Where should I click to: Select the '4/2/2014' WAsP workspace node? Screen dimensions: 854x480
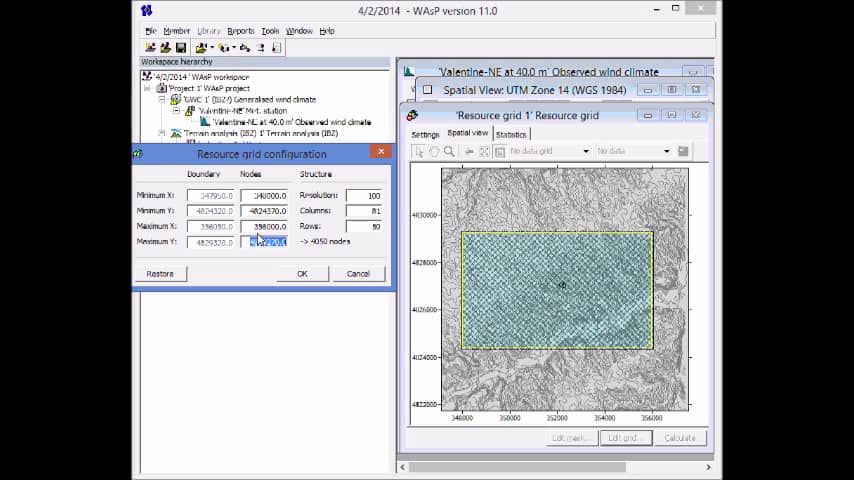coord(202,77)
